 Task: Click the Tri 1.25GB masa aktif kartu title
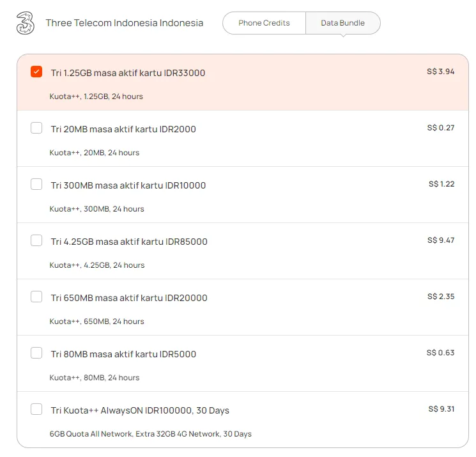(128, 73)
